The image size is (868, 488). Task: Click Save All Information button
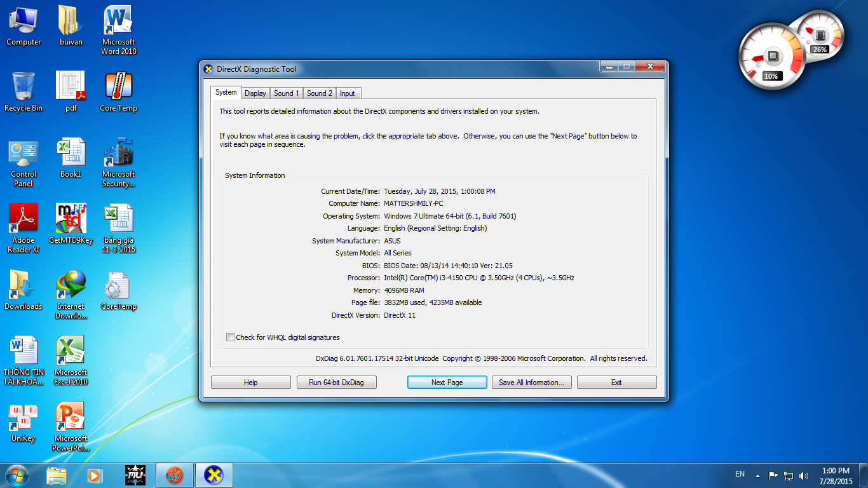pyautogui.click(x=532, y=383)
